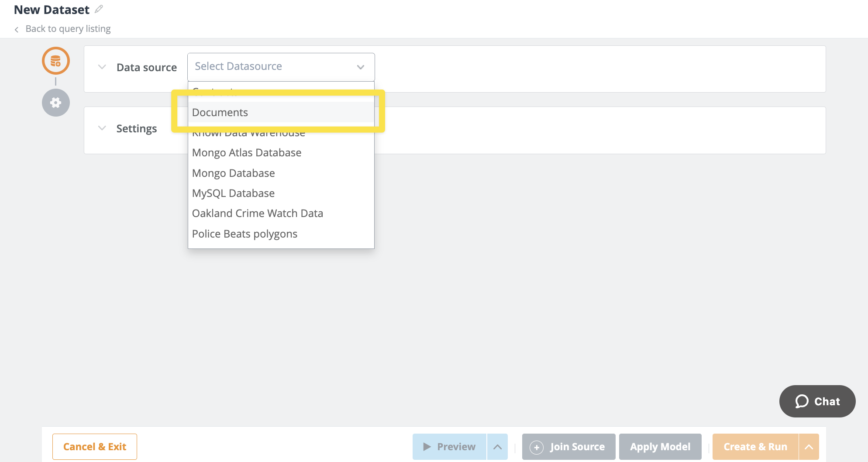The image size is (868, 462).
Task: Click the Cancel & Exit button
Action: [x=95, y=447]
